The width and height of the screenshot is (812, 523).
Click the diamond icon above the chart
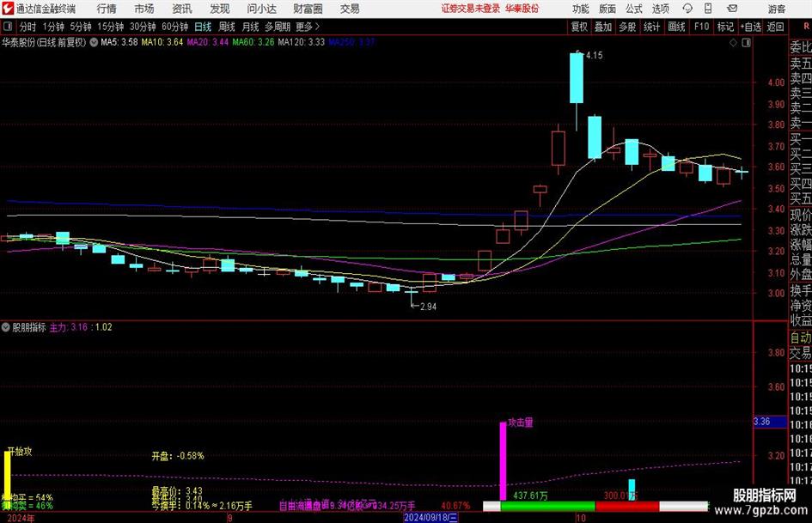point(733,43)
